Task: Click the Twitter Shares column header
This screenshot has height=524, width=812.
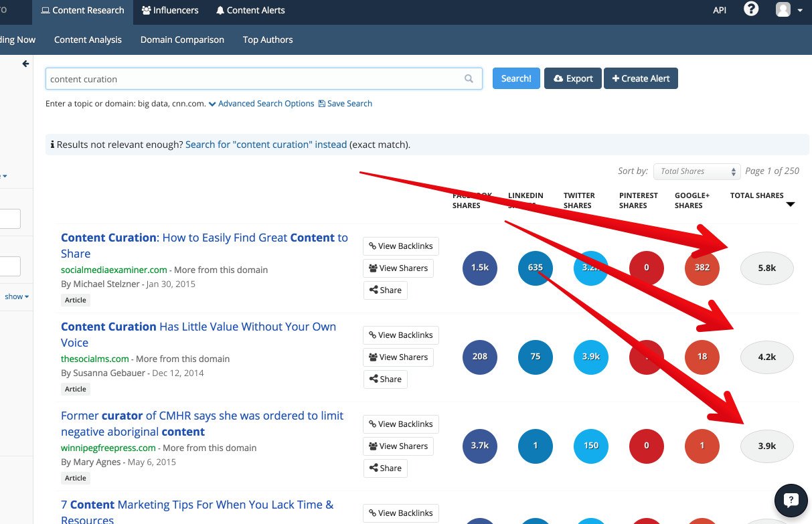Action: click(579, 201)
